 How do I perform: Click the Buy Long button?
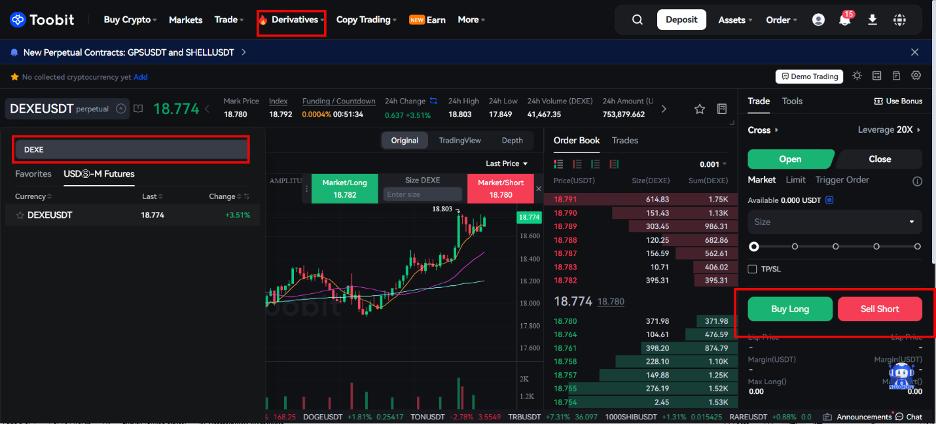tap(790, 309)
